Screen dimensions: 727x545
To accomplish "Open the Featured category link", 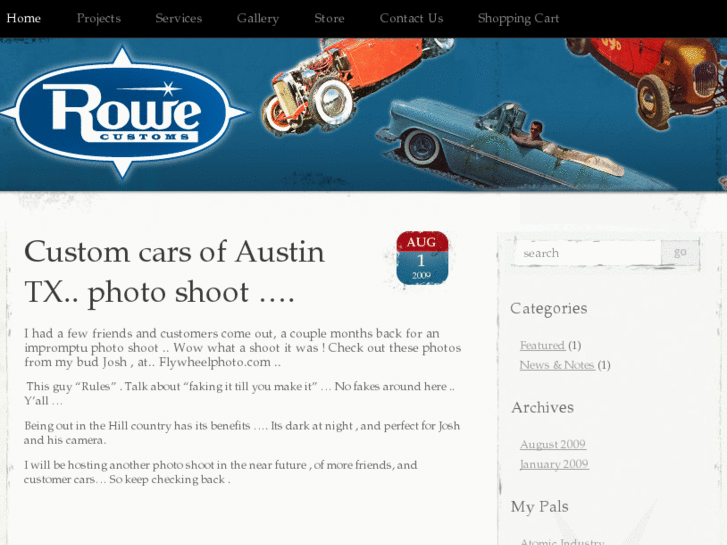I will 542,346.
